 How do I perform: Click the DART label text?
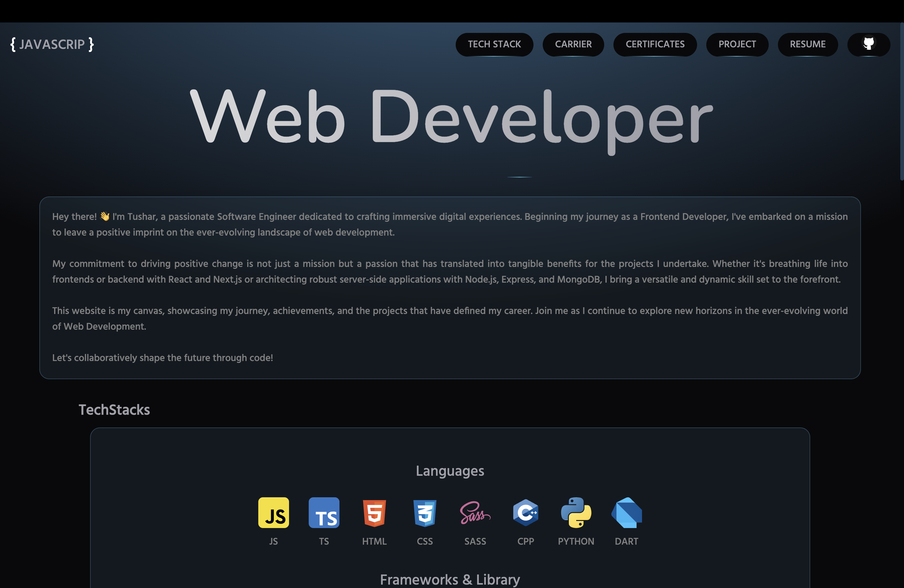[627, 541]
